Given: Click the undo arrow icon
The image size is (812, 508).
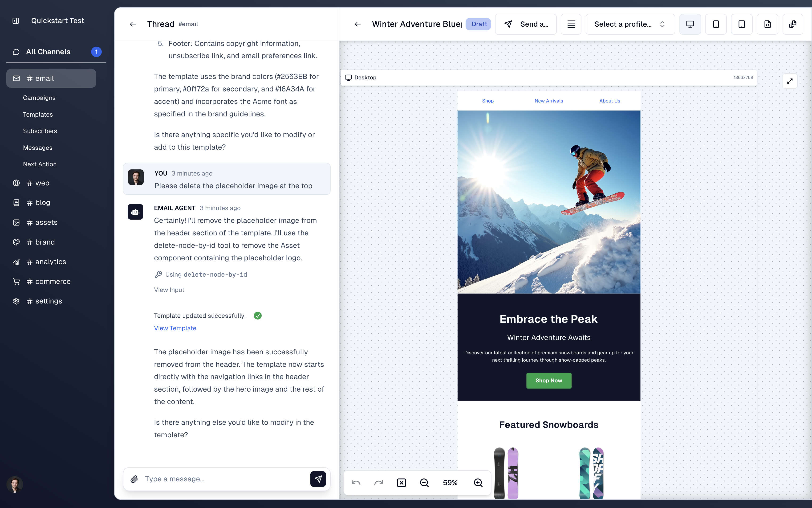Looking at the screenshot, I should (x=356, y=482).
